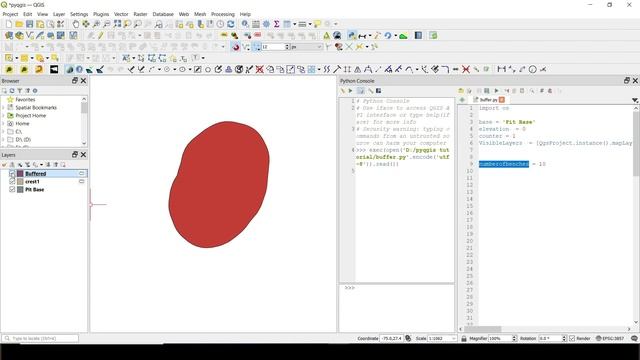
Task: Enable snapping with the red magnet icon
Action: (235, 47)
